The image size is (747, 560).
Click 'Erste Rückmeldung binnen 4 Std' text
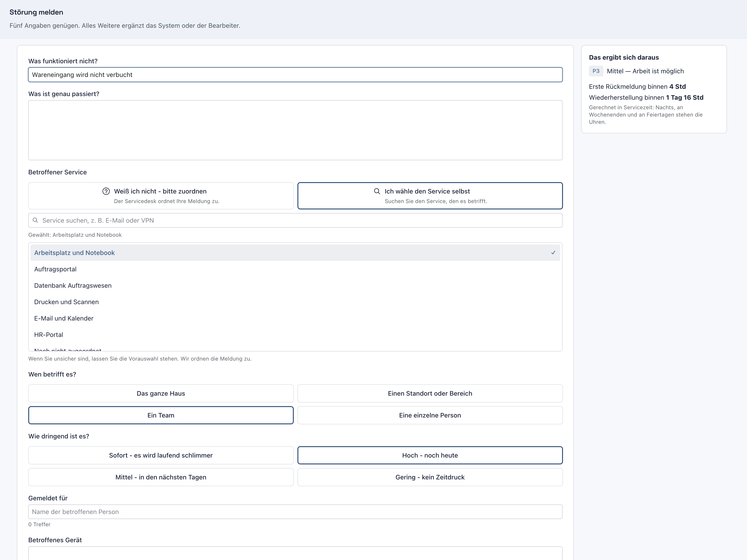click(637, 87)
